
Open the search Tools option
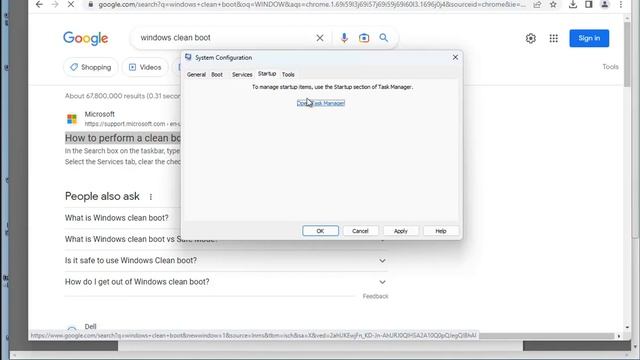(610, 67)
